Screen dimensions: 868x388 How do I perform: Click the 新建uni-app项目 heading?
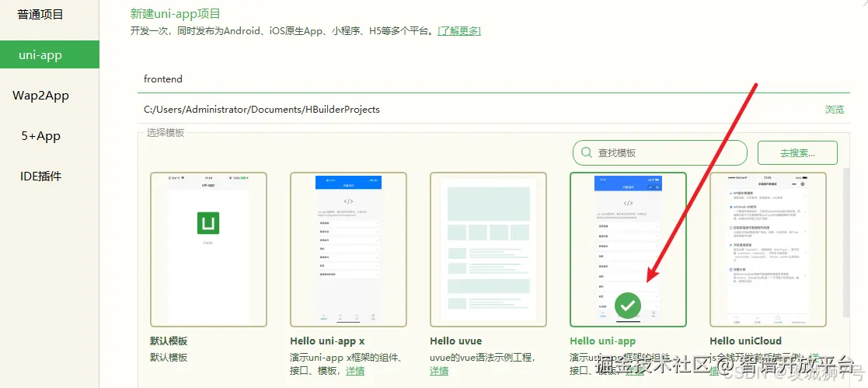tap(175, 14)
